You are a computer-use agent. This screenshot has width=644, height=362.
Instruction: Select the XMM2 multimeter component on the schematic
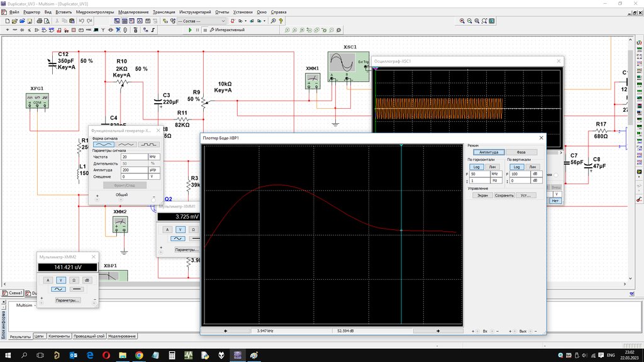coord(120,224)
